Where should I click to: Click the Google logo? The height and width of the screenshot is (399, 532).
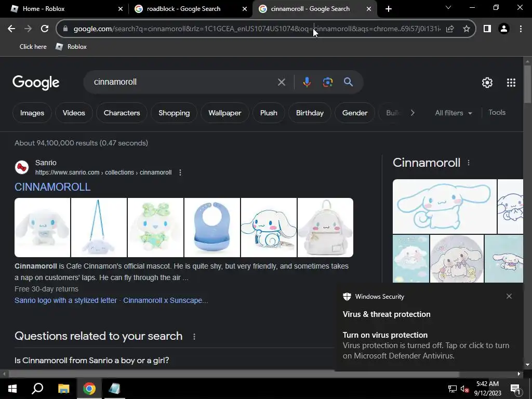tap(36, 83)
